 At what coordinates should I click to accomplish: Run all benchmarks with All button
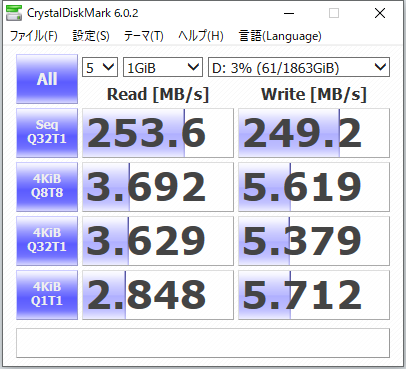click(x=47, y=79)
